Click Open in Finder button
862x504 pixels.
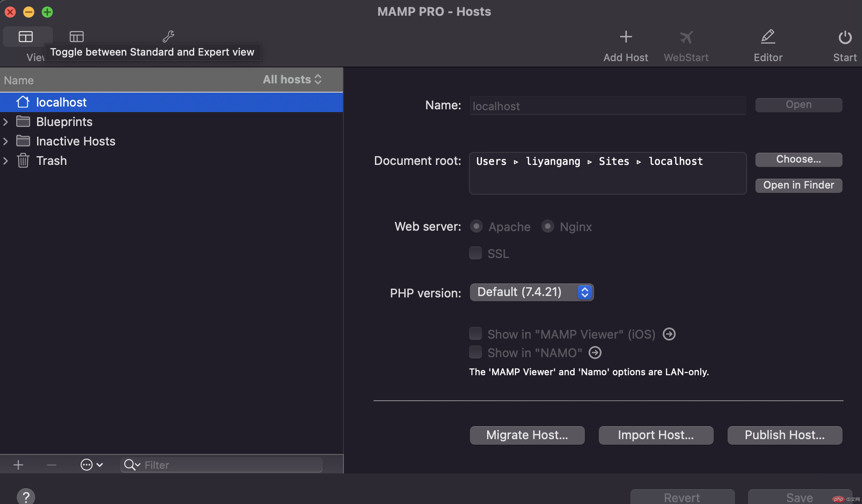point(799,185)
